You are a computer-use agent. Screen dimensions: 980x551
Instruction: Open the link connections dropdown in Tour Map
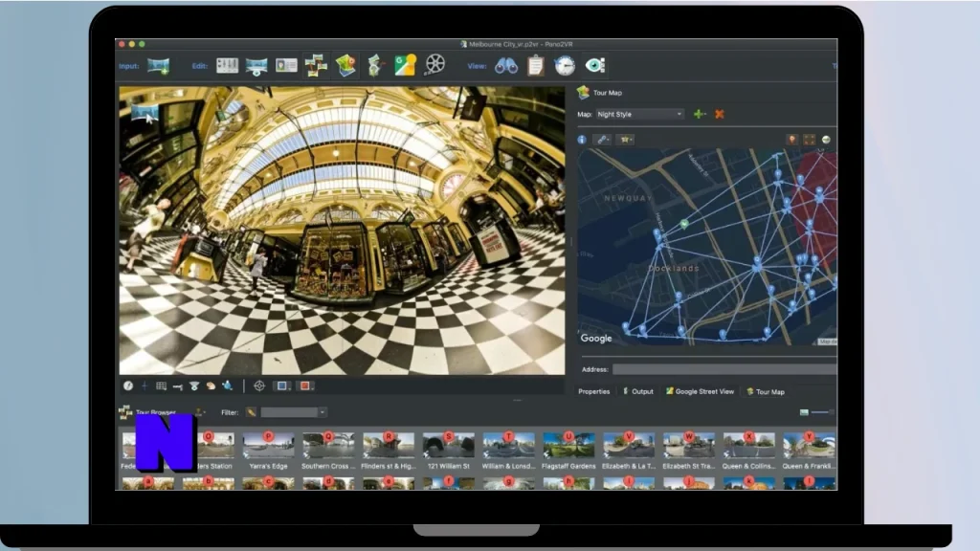click(602, 140)
